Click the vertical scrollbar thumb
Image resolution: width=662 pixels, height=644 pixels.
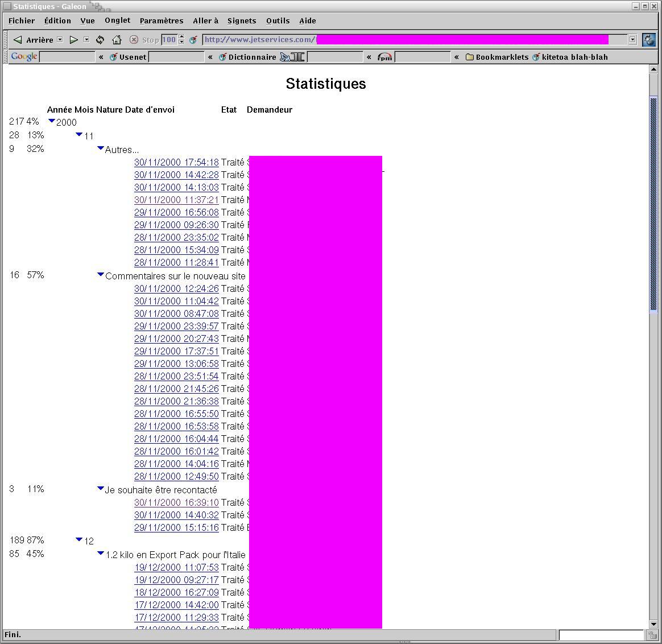coord(653,204)
